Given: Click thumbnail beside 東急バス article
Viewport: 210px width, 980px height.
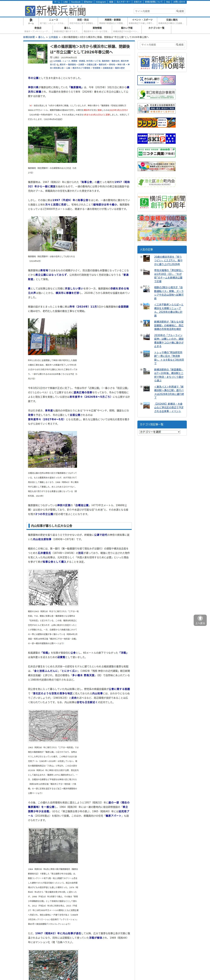Looking at the screenshot, I should tap(146, 388).
